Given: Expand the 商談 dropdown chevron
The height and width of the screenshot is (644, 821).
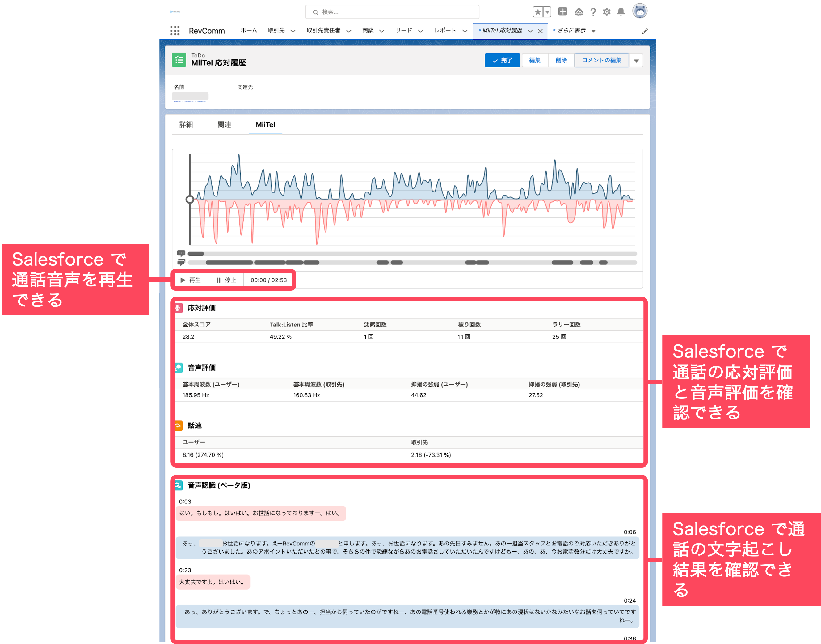Looking at the screenshot, I should click(381, 31).
